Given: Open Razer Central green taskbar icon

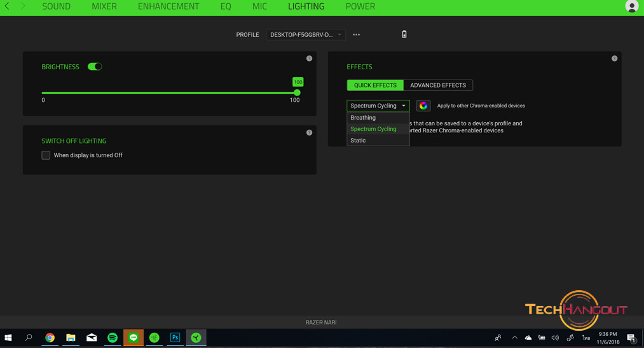Looking at the screenshot, I should coord(154,338).
